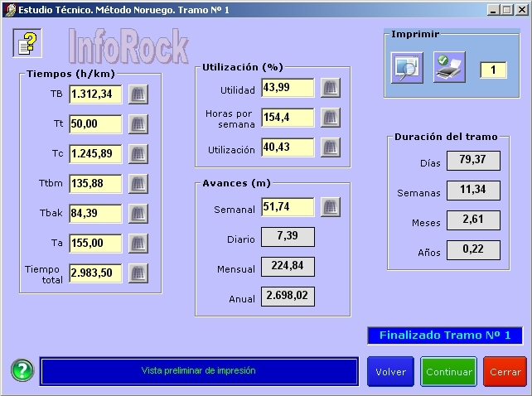Click the Utilización percentage input field
532x396 pixels.
288,147
